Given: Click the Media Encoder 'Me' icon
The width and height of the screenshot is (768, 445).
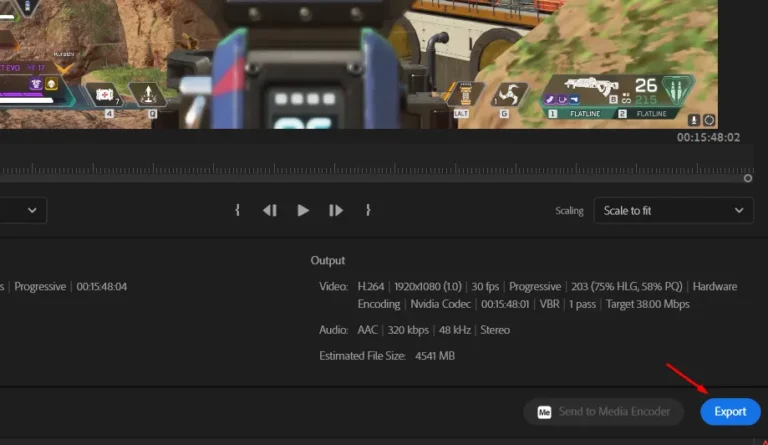Looking at the screenshot, I should [x=544, y=412].
